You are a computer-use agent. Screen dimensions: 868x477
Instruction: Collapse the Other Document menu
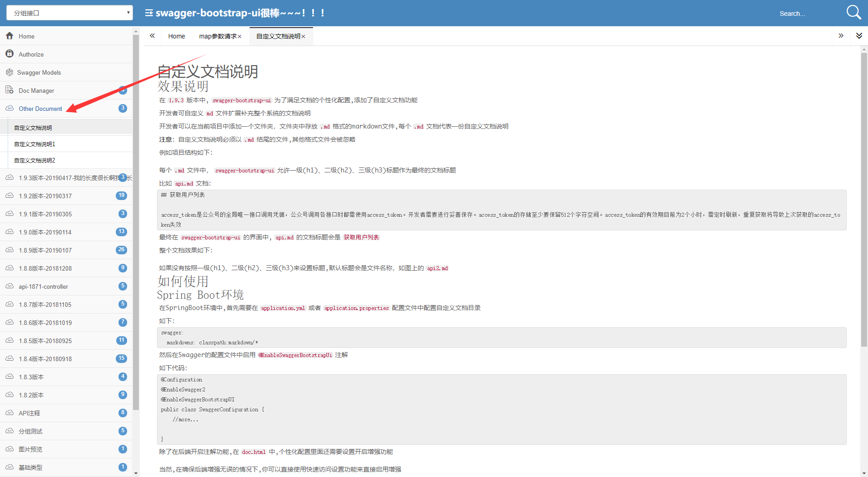click(x=66, y=109)
